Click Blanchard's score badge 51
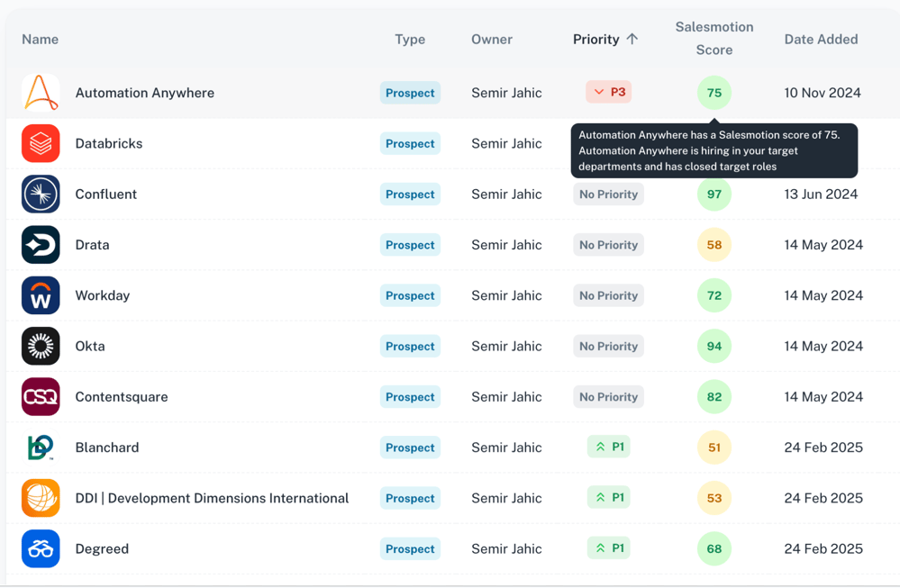The image size is (900, 588). pos(714,448)
